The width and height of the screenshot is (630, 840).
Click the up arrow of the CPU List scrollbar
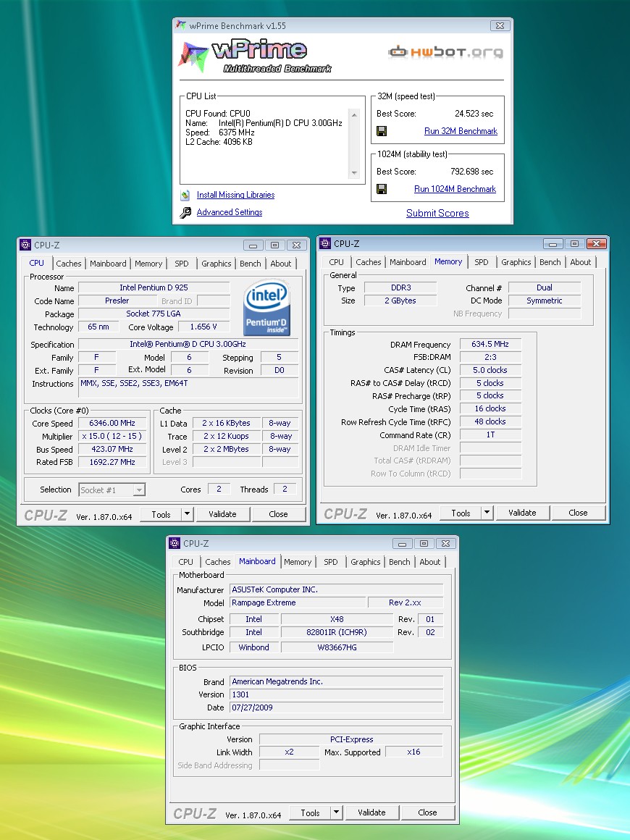coord(354,114)
